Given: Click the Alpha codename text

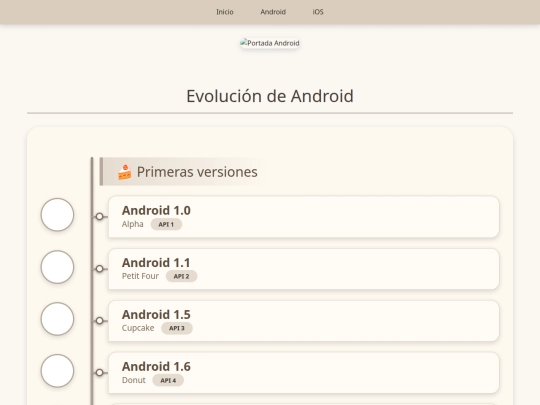Looking at the screenshot, I should pyautogui.click(x=133, y=224).
